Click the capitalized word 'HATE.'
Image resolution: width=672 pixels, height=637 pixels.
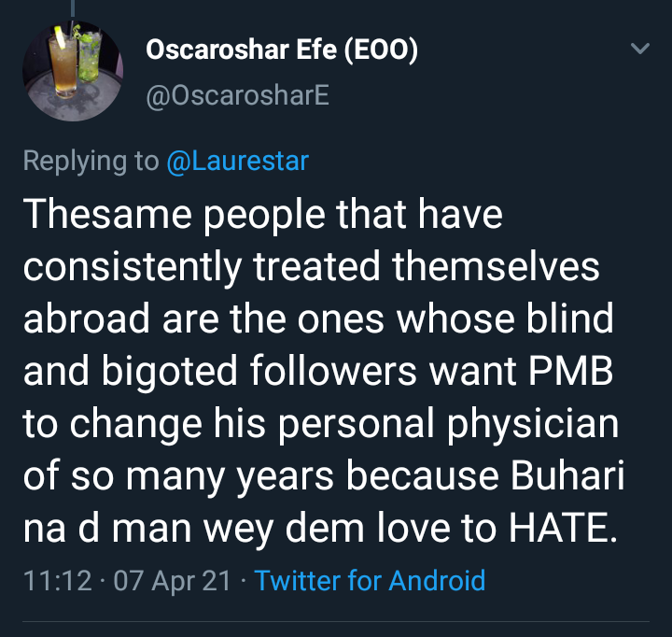pyautogui.click(x=563, y=528)
